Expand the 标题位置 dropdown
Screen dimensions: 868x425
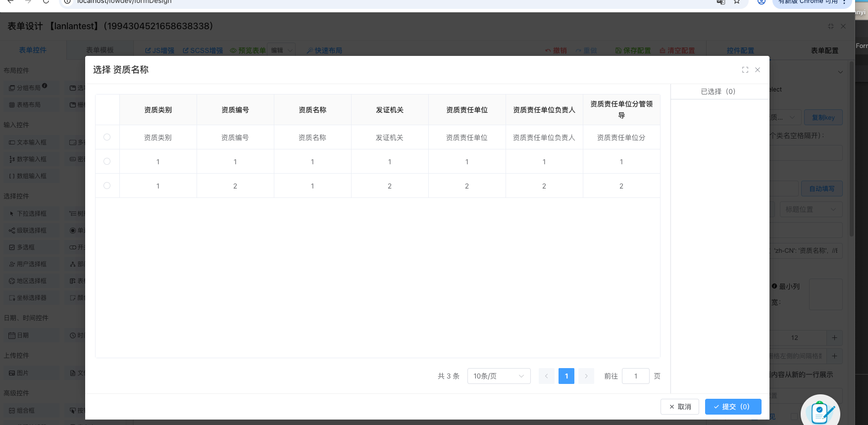[811, 209]
